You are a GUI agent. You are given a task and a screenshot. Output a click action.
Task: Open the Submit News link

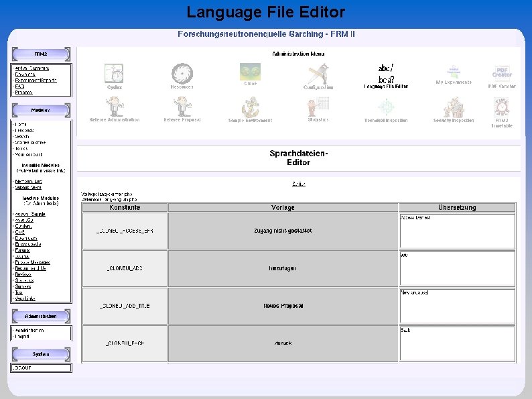pyautogui.click(x=28, y=188)
